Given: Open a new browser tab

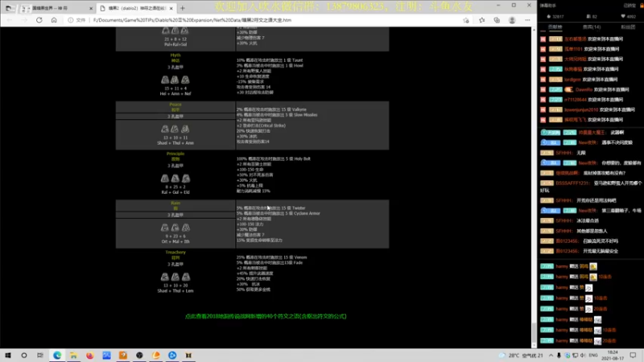Looking at the screenshot, I should click(183, 8).
